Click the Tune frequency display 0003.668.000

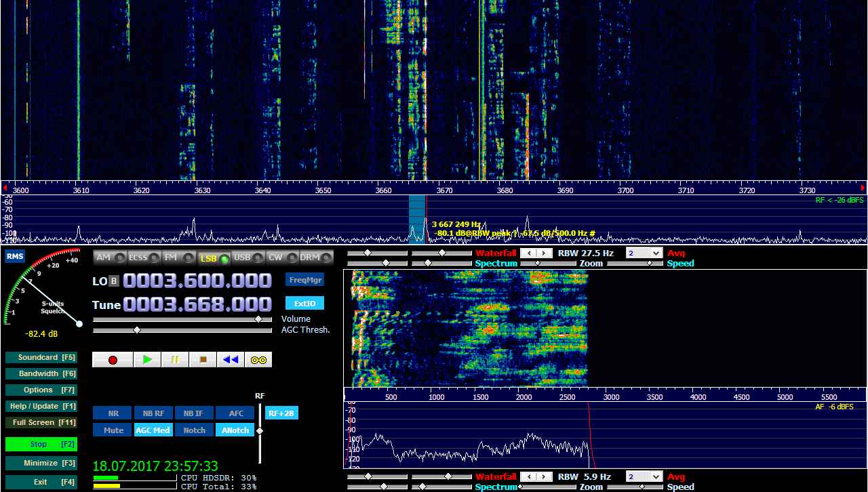point(197,304)
